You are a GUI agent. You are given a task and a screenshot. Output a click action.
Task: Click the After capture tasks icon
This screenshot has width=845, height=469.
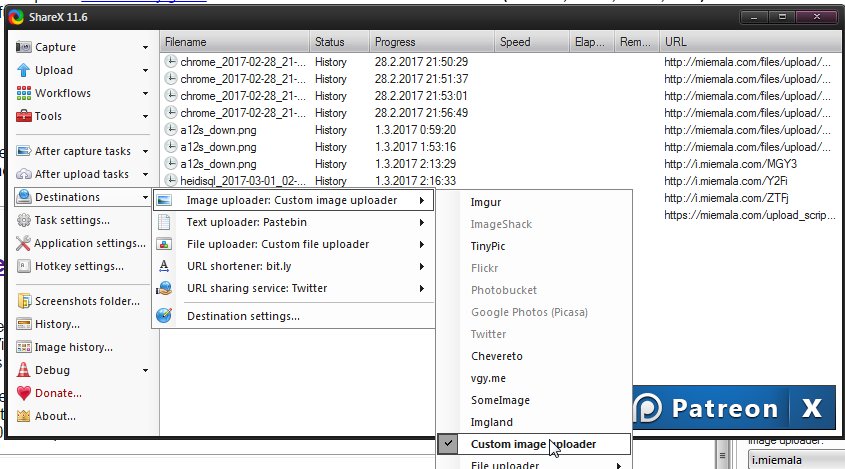pos(23,151)
